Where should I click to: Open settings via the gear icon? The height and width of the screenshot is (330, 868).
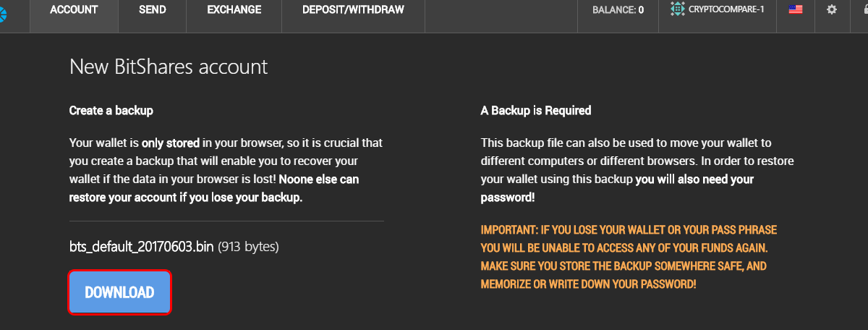pos(832,10)
